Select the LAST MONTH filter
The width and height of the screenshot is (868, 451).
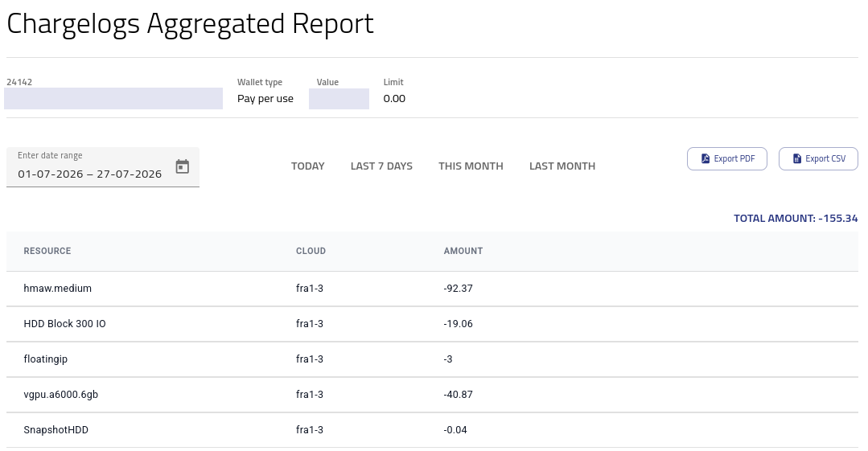click(x=562, y=166)
